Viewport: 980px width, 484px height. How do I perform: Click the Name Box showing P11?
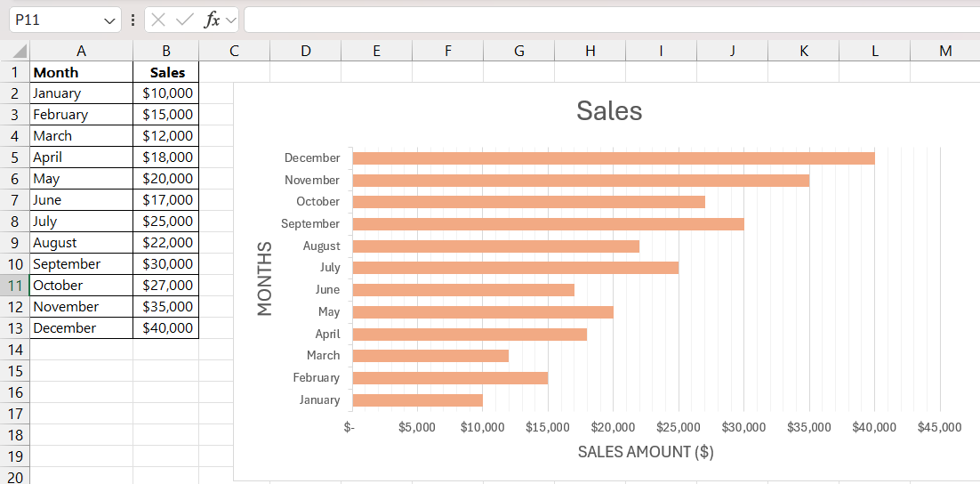(x=65, y=20)
